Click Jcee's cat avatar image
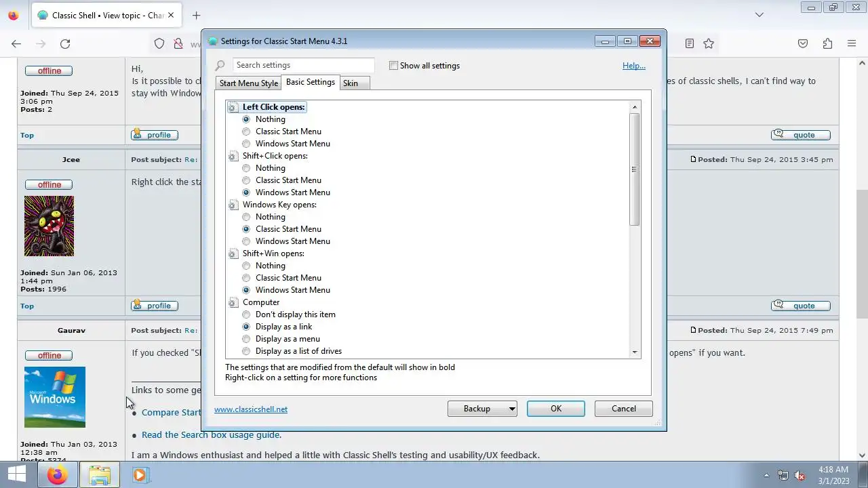 click(x=49, y=226)
